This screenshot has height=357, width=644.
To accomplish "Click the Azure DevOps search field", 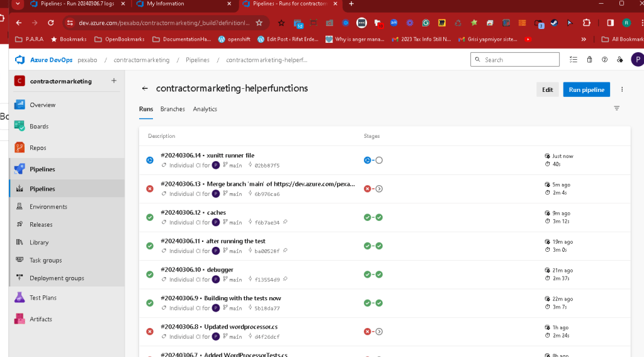I will (x=514, y=60).
